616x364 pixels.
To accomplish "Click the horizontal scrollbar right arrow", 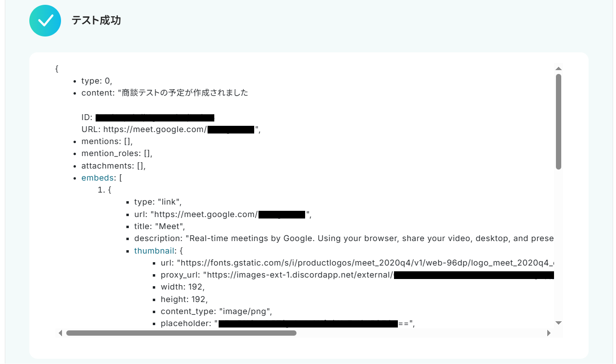I will coord(549,333).
